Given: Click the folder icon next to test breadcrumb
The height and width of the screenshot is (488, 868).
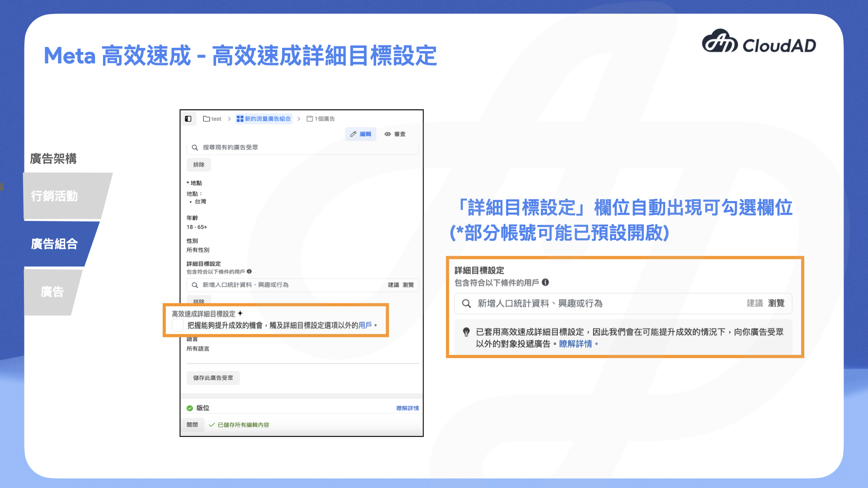Looking at the screenshot, I should pyautogui.click(x=207, y=118).
